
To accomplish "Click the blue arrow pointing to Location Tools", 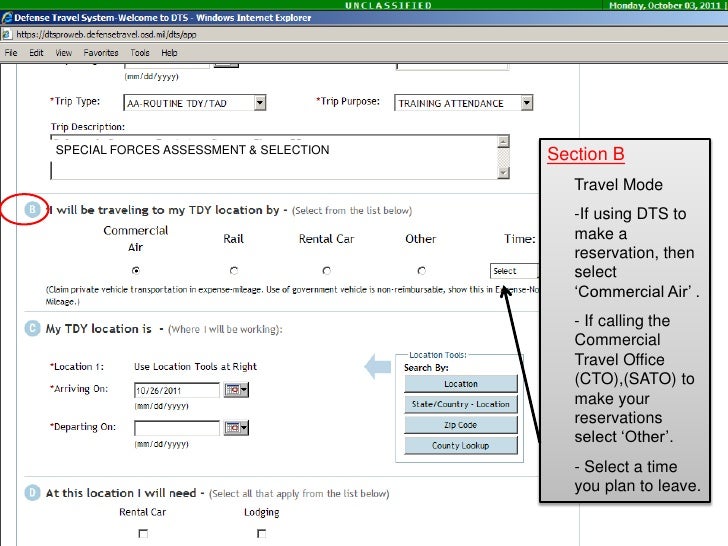I will coord(378,366).
